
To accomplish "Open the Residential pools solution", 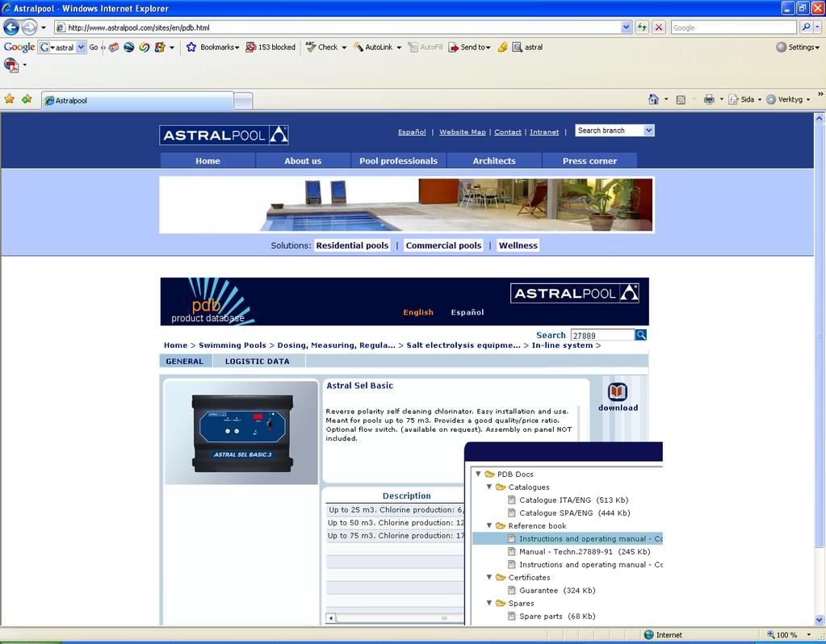I will (352, 245).
